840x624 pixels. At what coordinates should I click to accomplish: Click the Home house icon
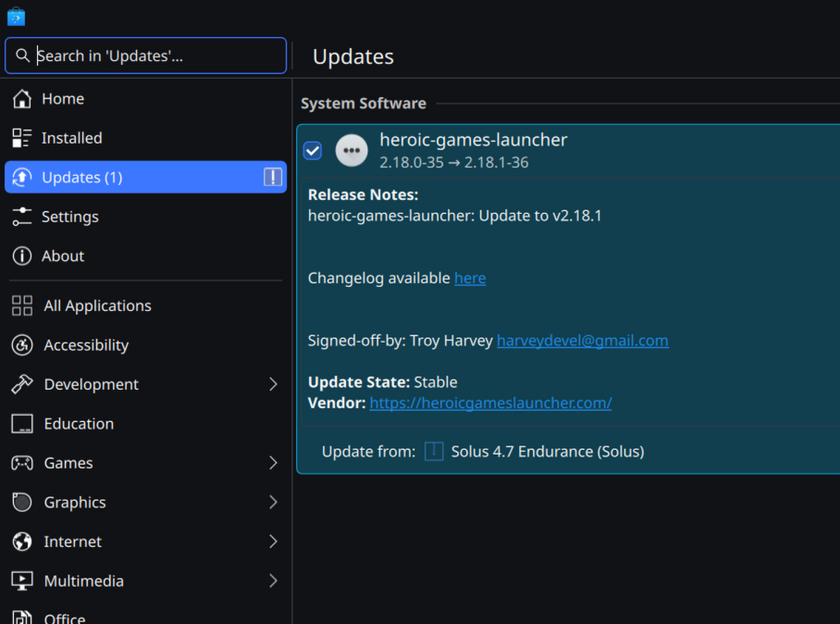22,99
